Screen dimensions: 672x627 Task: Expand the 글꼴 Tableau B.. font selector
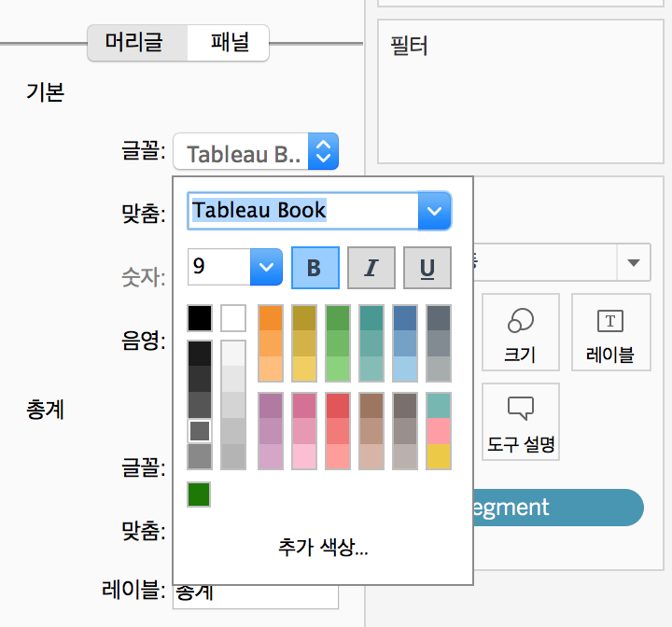click(323, 151)
